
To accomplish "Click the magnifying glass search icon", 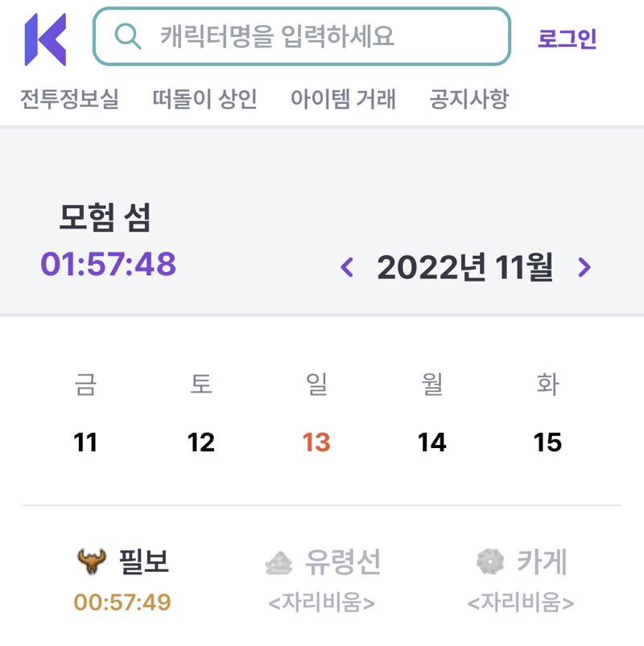I will (128, 37).
